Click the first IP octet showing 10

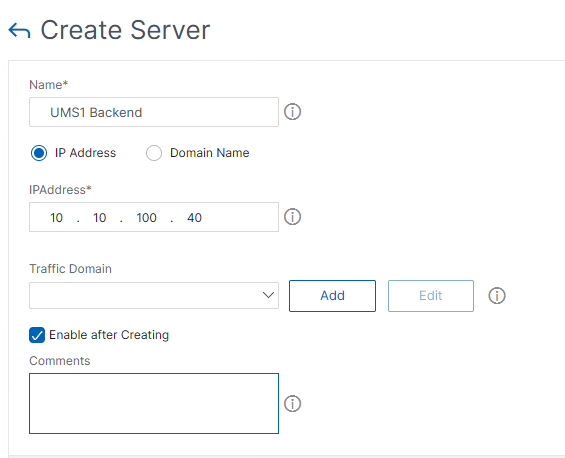pos(56,218)
